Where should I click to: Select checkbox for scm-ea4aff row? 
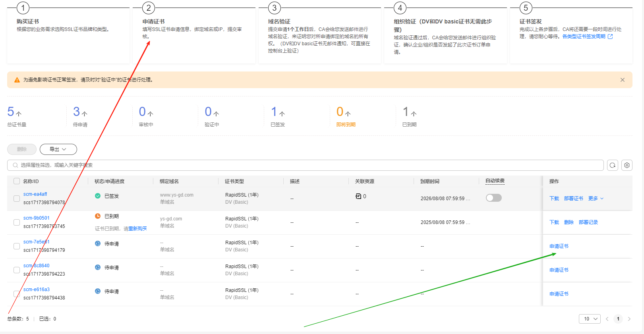point(17,199)
